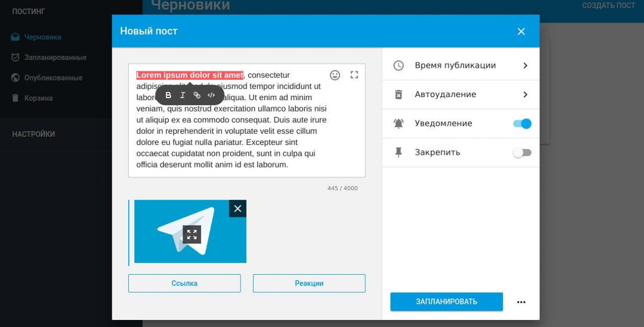Click the auto-delete trash icon
This screenshot has height=327, width=644.
(398, 95)
